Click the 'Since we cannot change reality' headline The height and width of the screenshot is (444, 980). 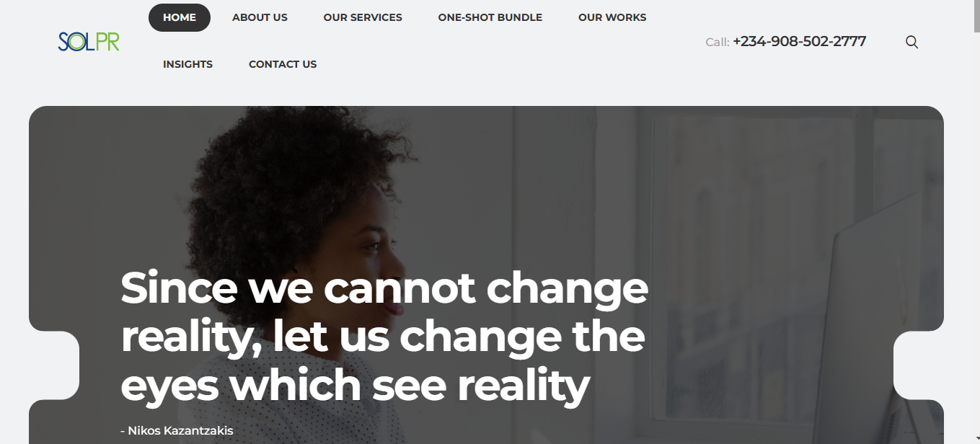(384, 337)
